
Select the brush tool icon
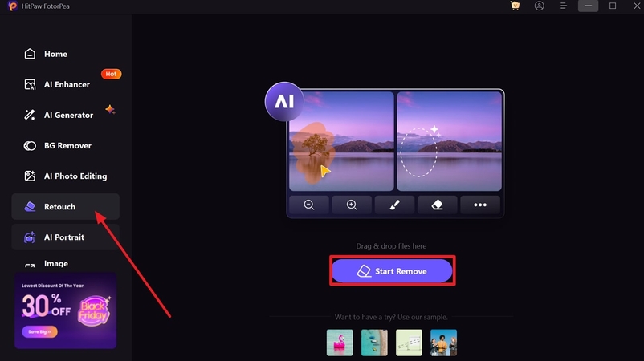pos(395,205)
